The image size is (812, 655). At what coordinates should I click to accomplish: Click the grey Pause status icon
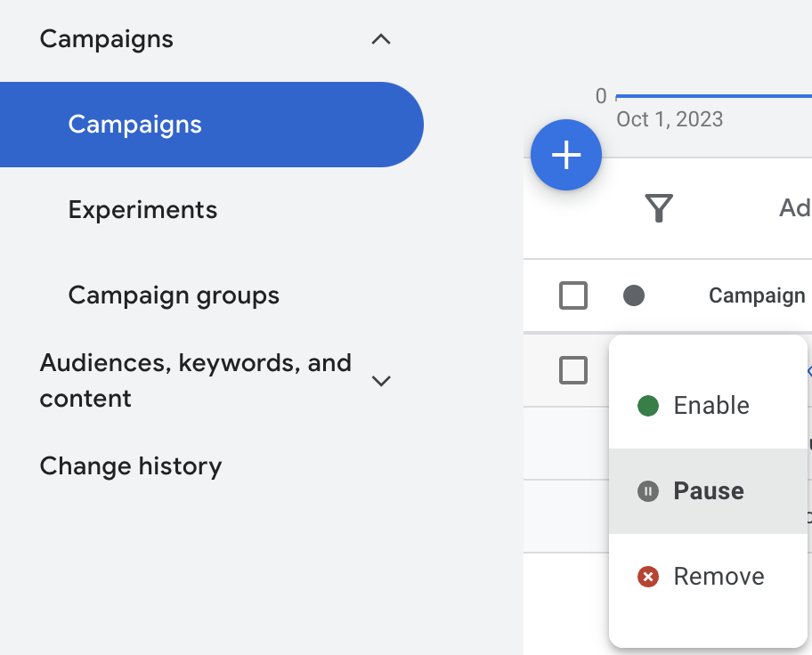647,490
